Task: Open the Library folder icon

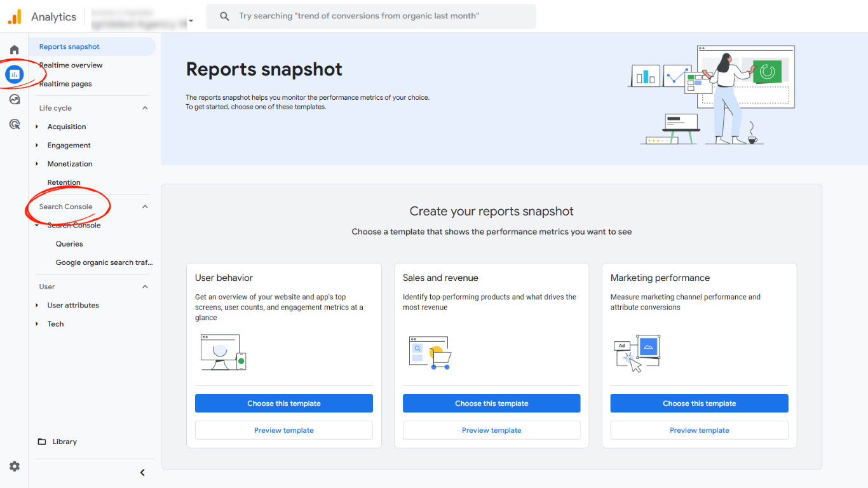Action: [42, 441]
